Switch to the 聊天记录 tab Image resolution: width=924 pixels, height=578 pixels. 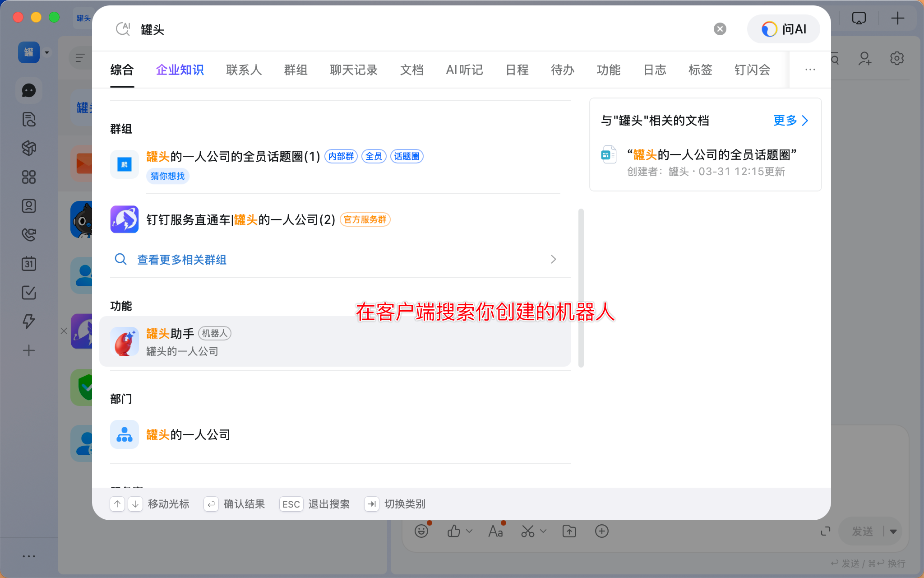point(354,70)
